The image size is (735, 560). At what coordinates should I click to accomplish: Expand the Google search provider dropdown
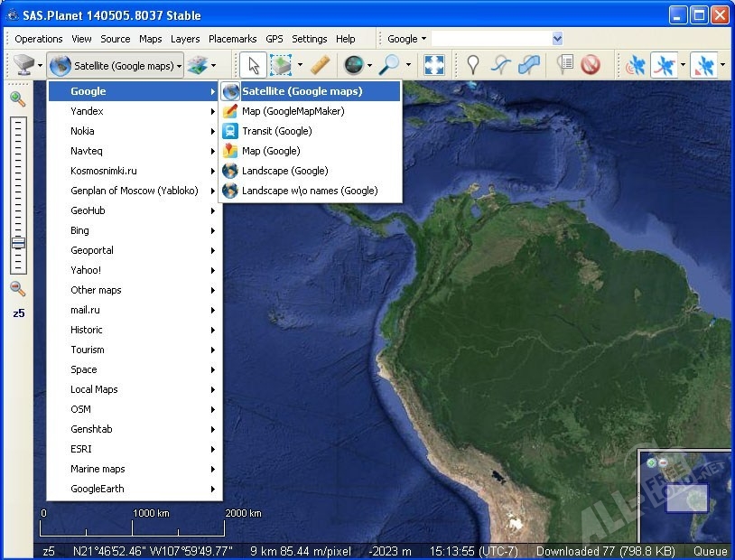(x=407, y=39)
